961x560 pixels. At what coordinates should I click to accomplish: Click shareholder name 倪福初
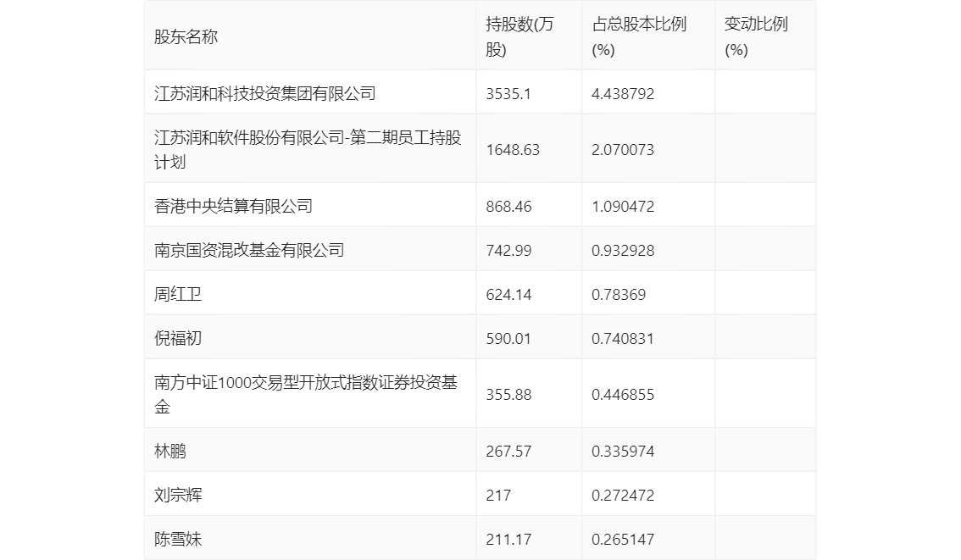point(178,339)
